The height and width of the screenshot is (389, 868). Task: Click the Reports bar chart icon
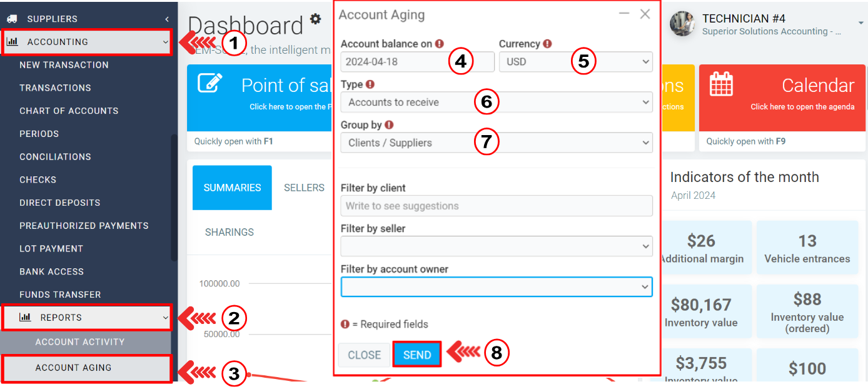coord(25,318)
